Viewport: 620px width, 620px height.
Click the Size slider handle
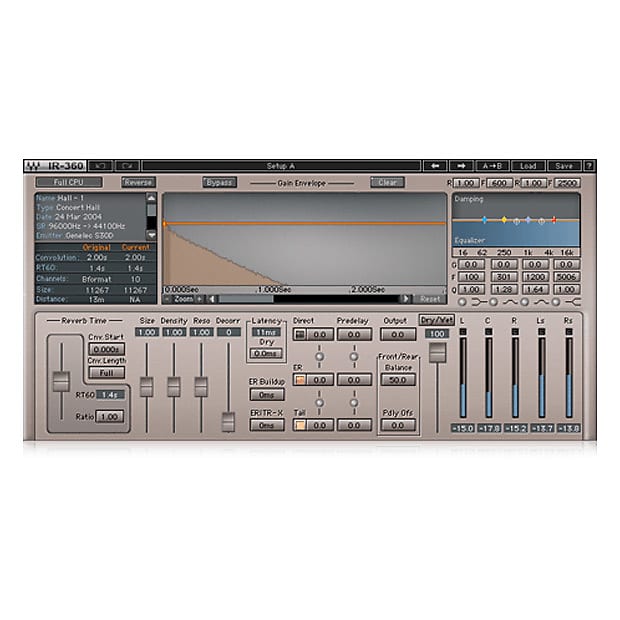pos(147,387)
